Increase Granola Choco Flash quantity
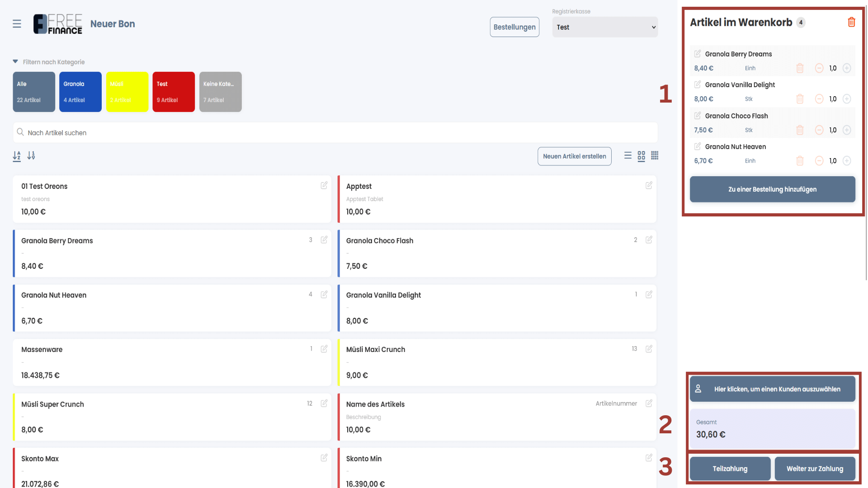Viewport: 868px width, 488px height. 847,130
